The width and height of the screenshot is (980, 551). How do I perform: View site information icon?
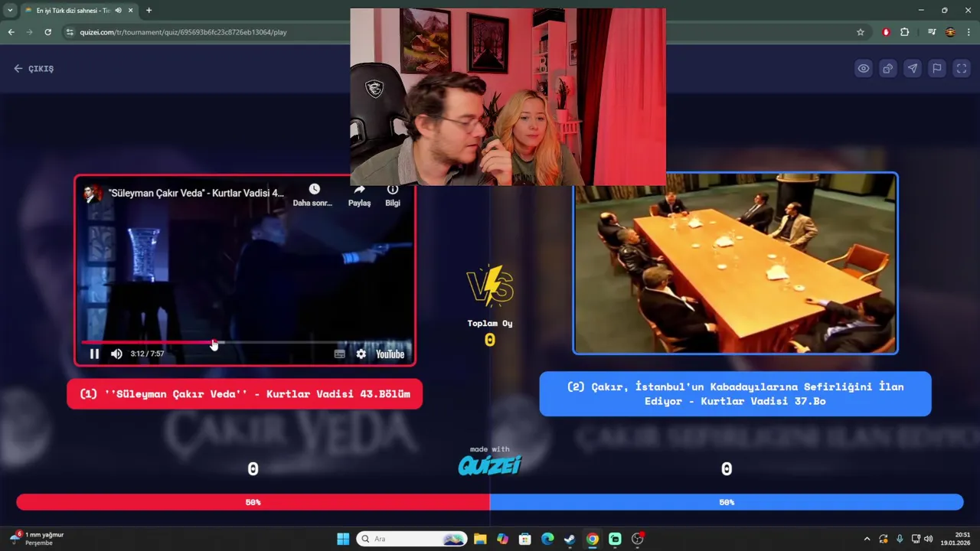pos(70,32)
